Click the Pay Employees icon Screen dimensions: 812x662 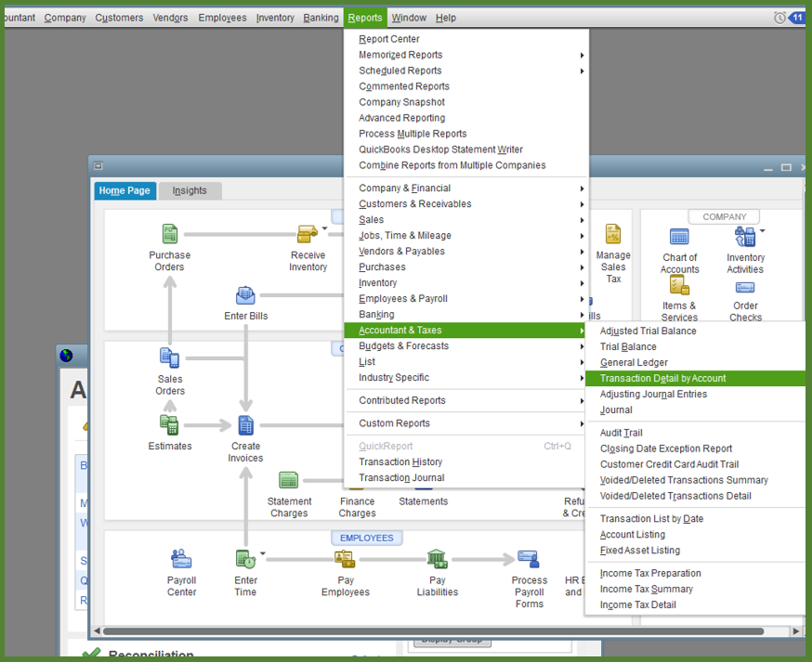(x=345, y=559)
